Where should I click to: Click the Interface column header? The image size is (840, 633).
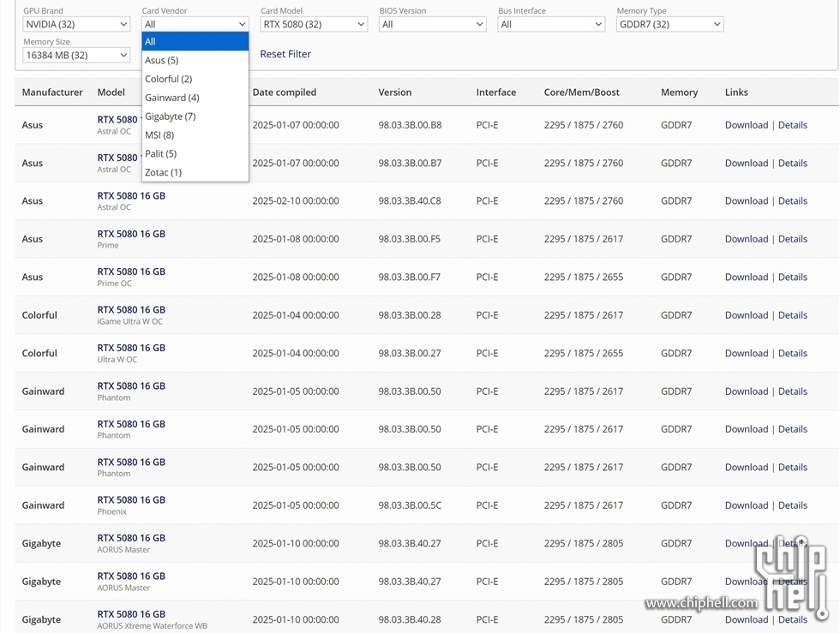click(496, 93)
